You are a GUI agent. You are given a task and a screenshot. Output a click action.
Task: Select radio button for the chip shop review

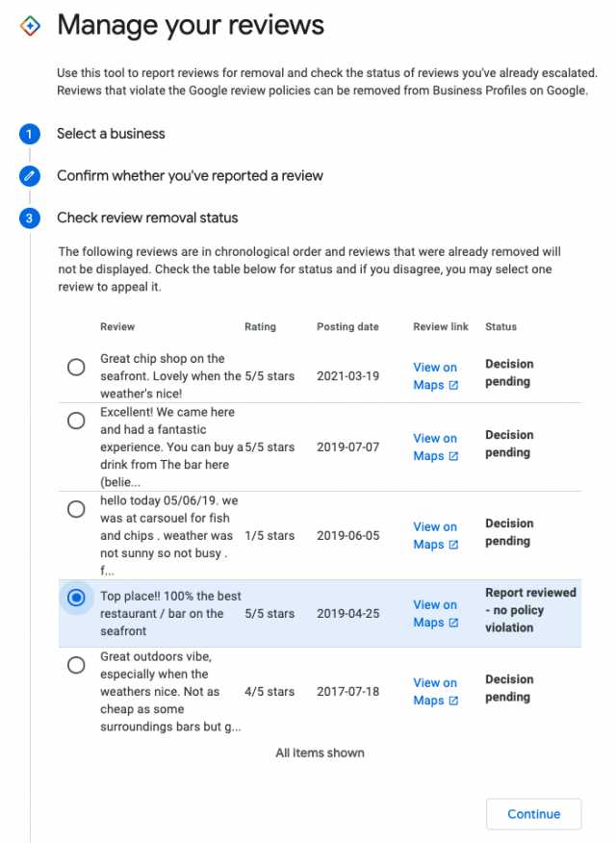[76, 367]
